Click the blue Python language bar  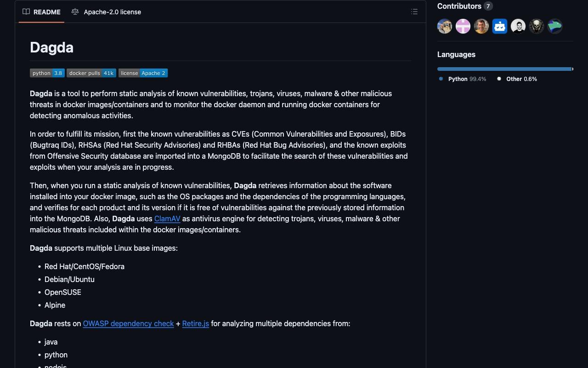(504, 69)
